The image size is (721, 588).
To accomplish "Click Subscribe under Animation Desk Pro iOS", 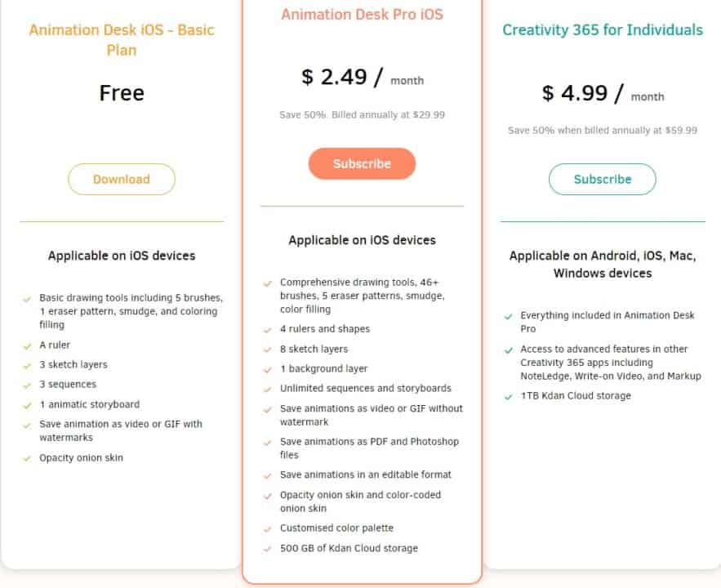I will [x=362, y=163].
